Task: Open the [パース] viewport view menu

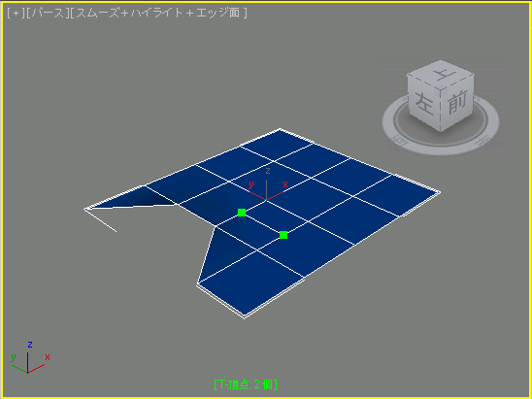Action: point(48,14)
